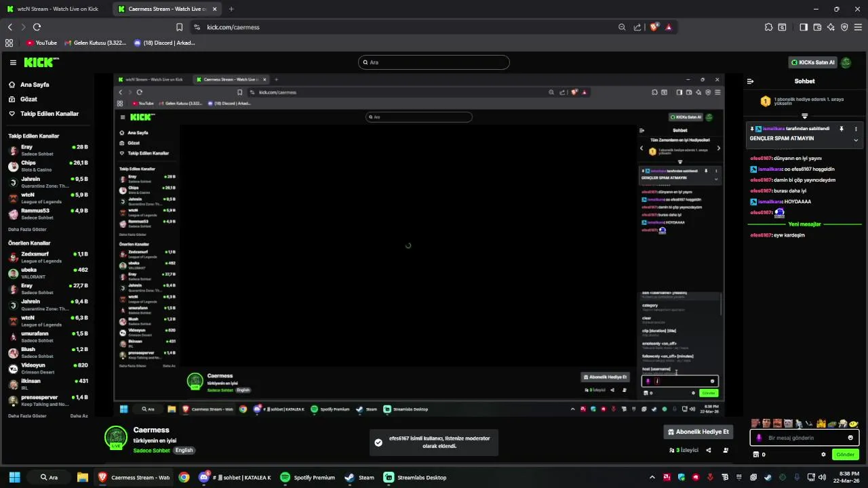Collapse the Sohbet chat panel

[750, 81]
